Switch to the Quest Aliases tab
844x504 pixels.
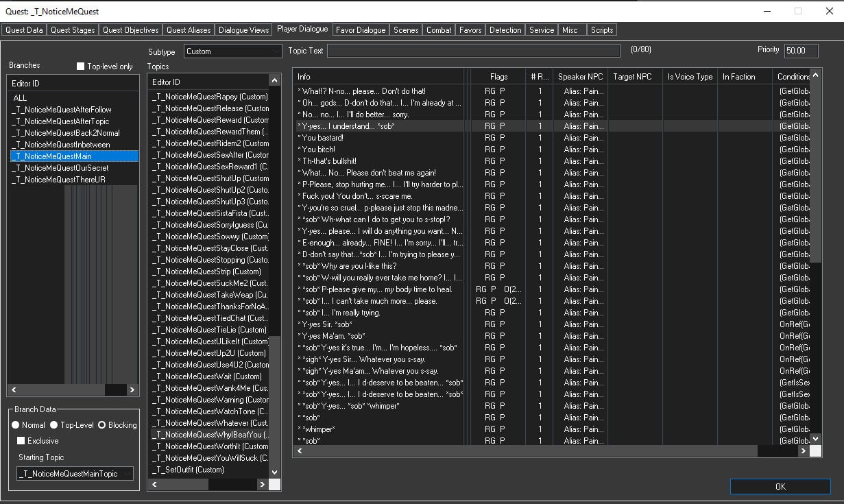pyautogui.click(x=189, y=29)
